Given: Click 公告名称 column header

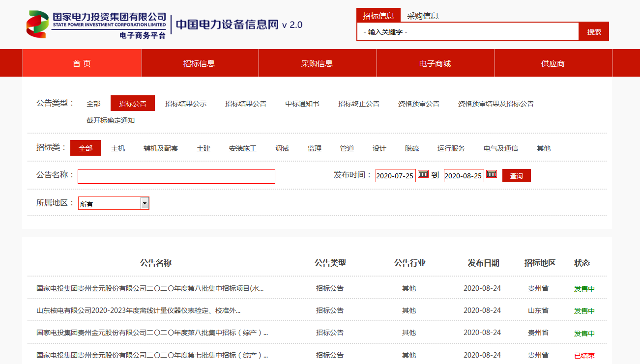Looking at the screenshot, I should pos(156,263).
